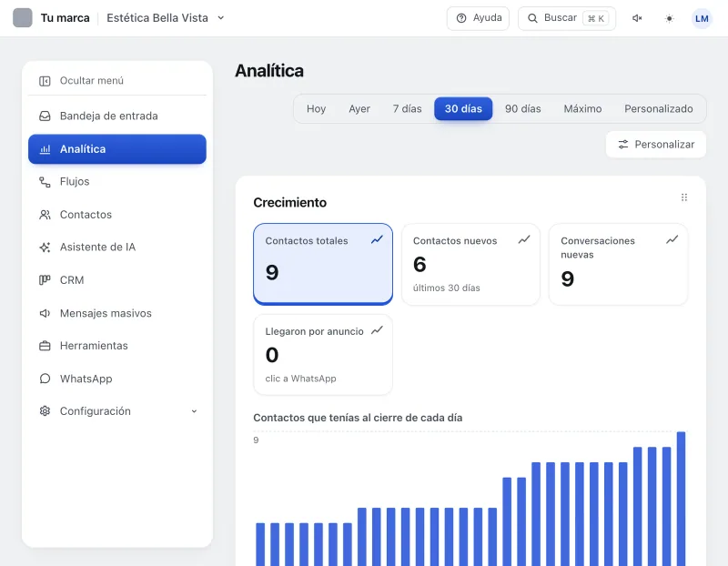Viewport: 728px width, 566px height.
Task: Open the LM user avatar
Action: click(x=702, y=18)
